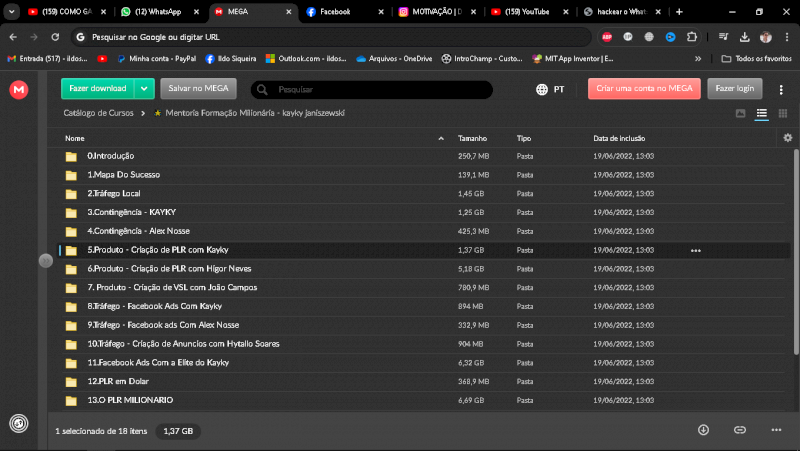Open the three-dot menu for the selected folder row

click(x=695, y=250)
